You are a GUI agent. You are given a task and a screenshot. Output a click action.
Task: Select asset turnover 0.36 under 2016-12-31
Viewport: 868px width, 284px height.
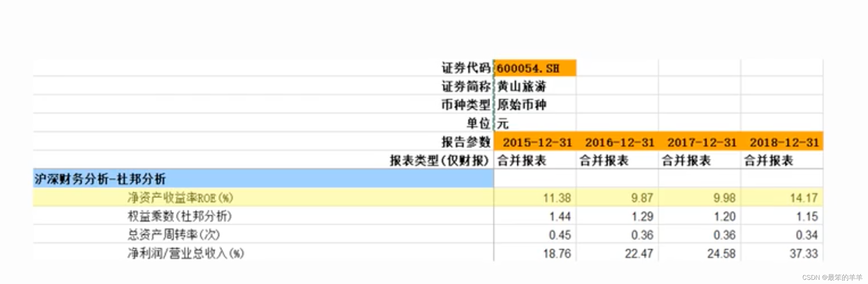tap(642, 235)
